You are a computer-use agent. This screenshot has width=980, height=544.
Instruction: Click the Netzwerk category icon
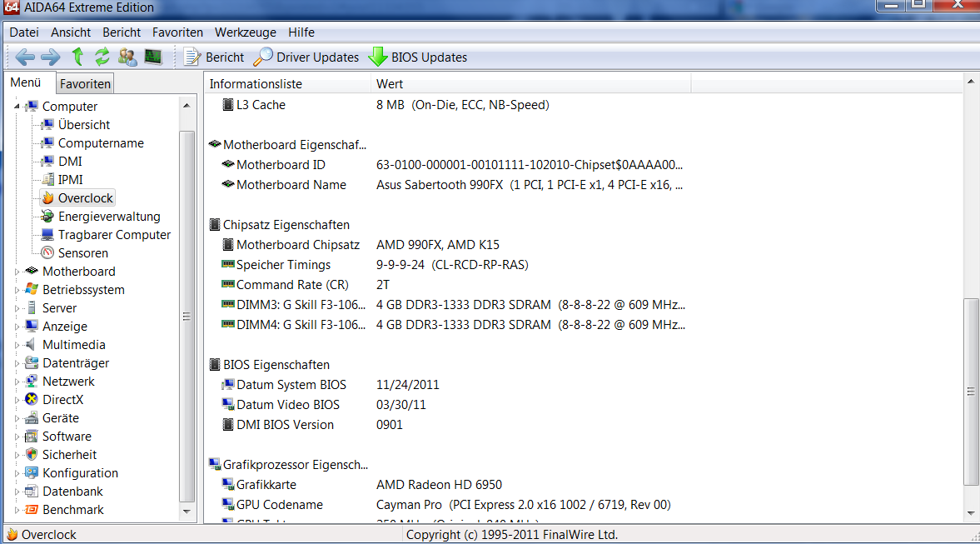click(32, 381)
